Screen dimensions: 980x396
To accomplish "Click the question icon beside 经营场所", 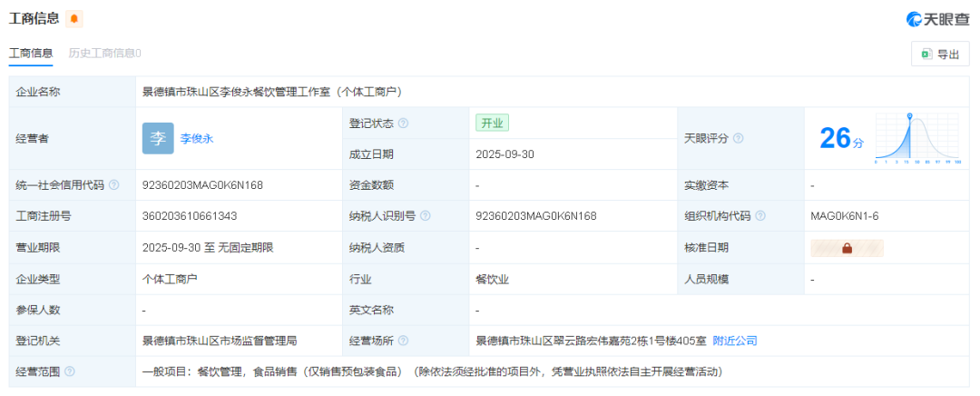I will pyautogui.click(x=404, y=342).
